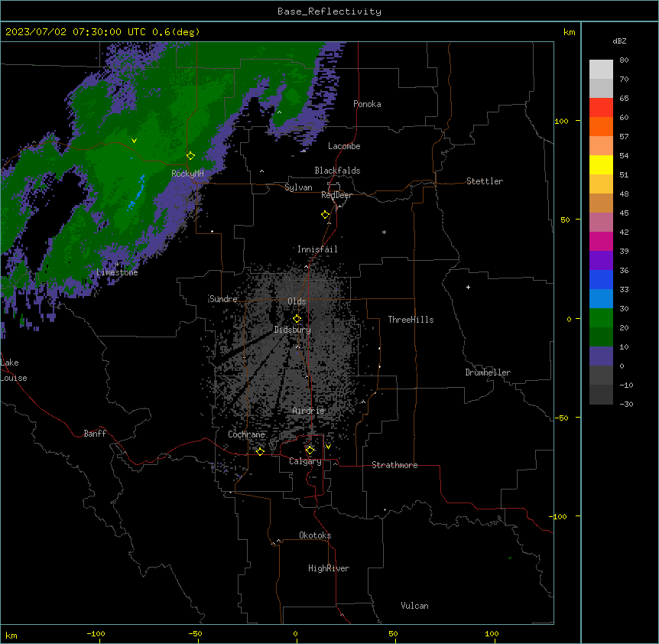Click the Lacombe city label

tap(344, 146)
